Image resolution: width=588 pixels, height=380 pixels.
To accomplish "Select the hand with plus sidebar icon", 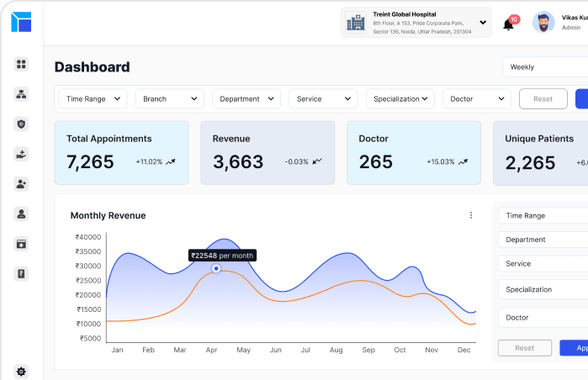I will pyautogui.click(x=22, y=154).
